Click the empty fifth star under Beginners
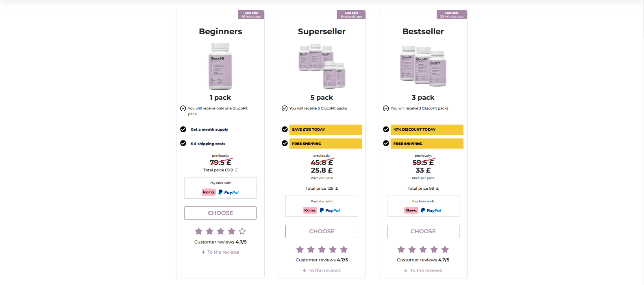 pos(242,231)
